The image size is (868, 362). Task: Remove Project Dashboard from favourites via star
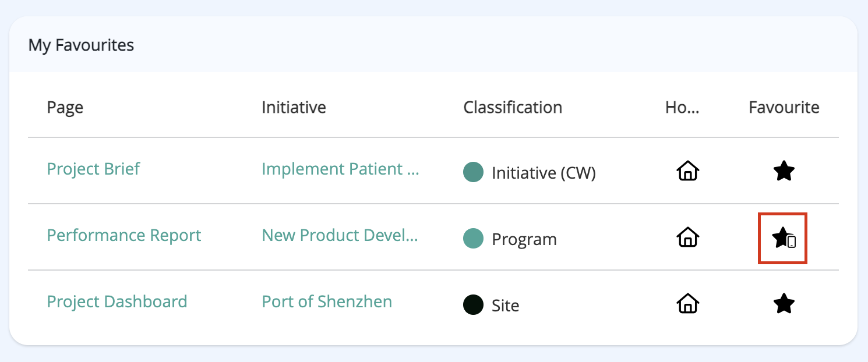point(784,303)
